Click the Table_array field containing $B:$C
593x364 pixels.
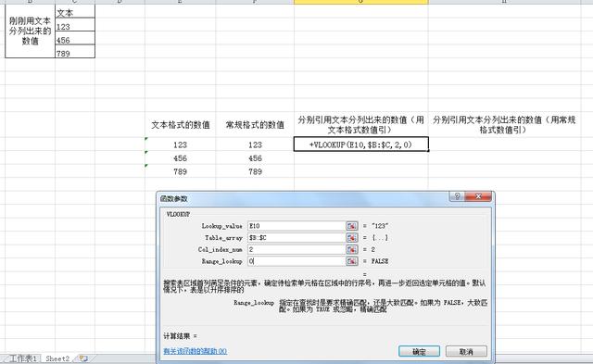tap(296, 238)
